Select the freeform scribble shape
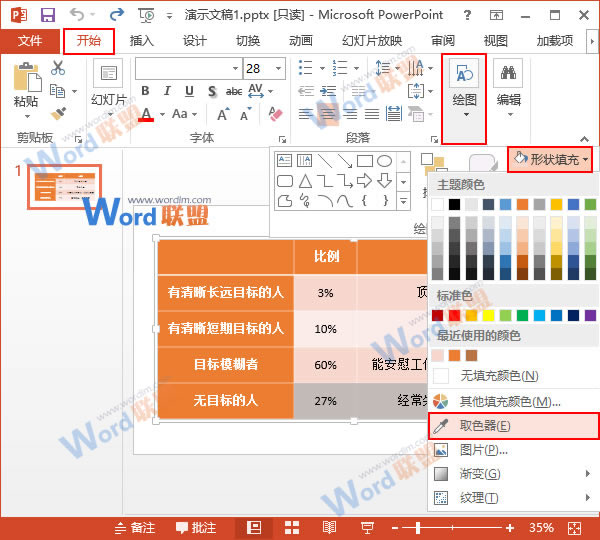The height and width of the screenshot is (540, 600). 305,200
